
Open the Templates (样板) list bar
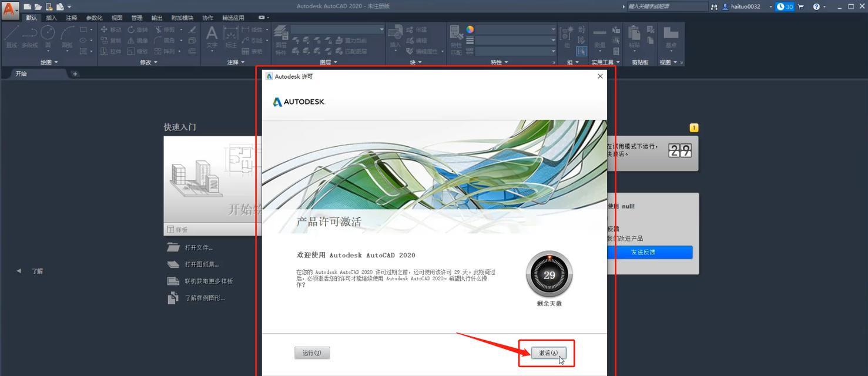213,230
